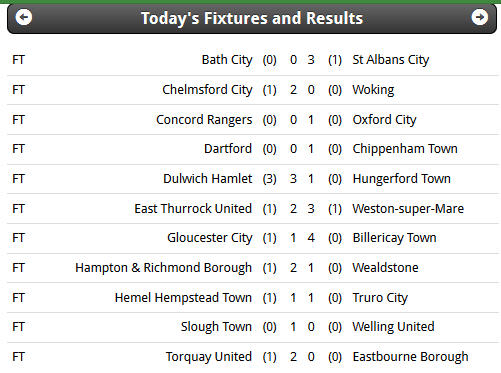Screen dimensions: 501x373
Task: Open Torquay United team page
Action: click(209, 357)
